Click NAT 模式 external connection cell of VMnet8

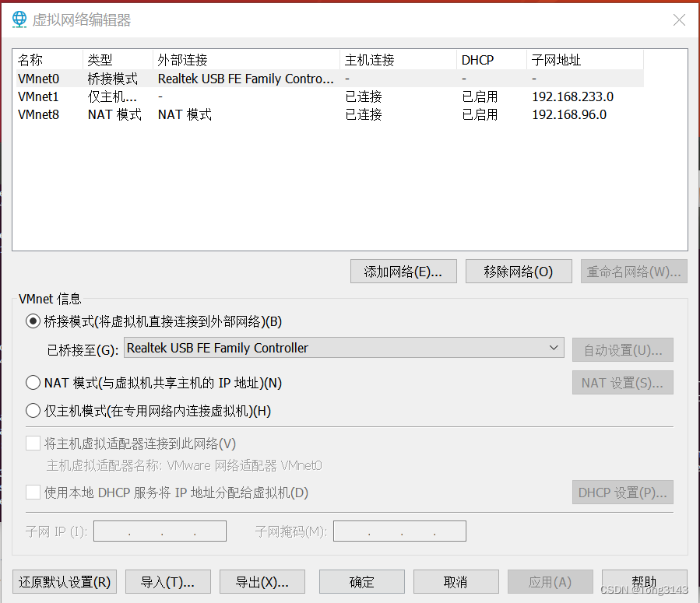pos(185,114)
